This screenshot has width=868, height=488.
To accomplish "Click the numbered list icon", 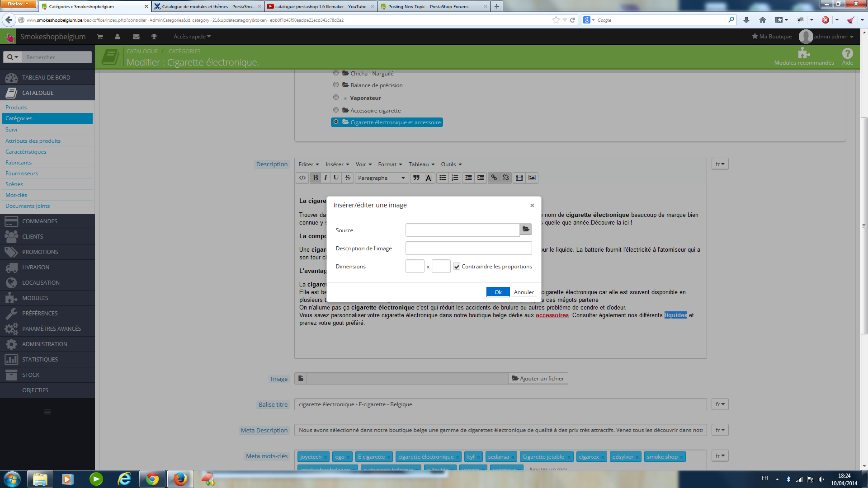I will (455, 178).
